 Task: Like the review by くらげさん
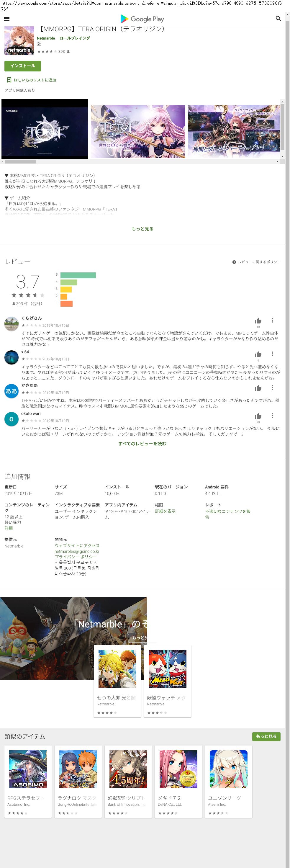[258, 321]
